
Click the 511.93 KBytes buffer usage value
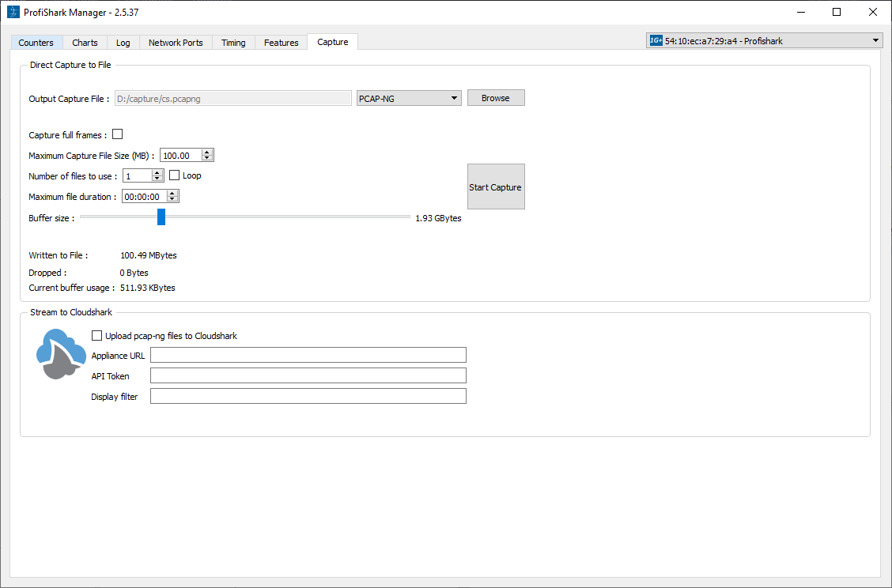click(148, 288)
